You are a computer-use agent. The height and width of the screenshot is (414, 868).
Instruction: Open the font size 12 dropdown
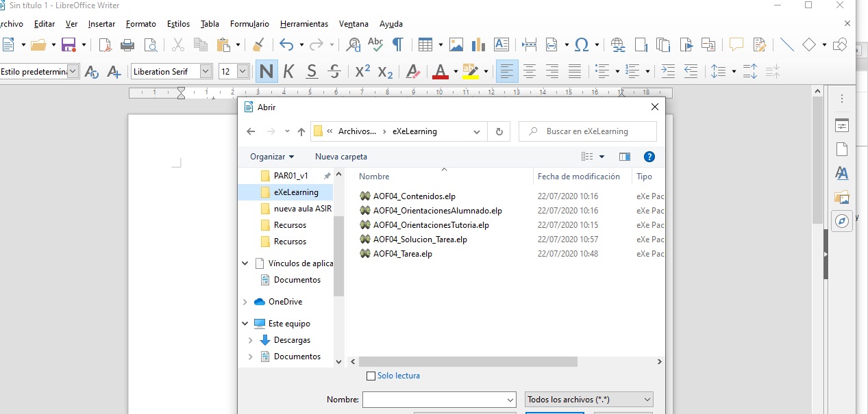coord(243,71)
